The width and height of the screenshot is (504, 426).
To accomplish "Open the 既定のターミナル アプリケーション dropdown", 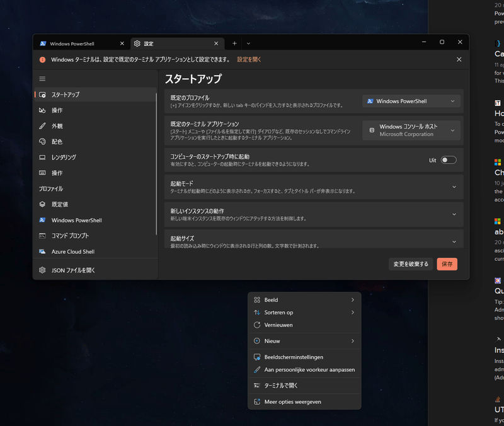I will pyautogui.click(x=411, y=130).
